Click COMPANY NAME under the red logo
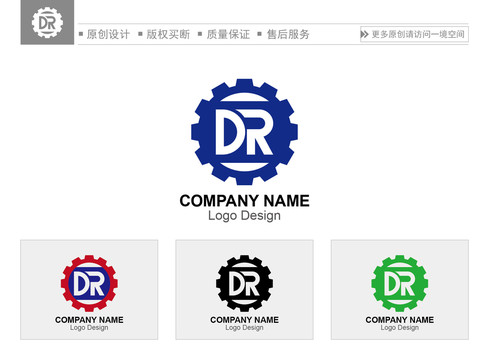This screenshot has height=360, width=489. coord(89,320)
